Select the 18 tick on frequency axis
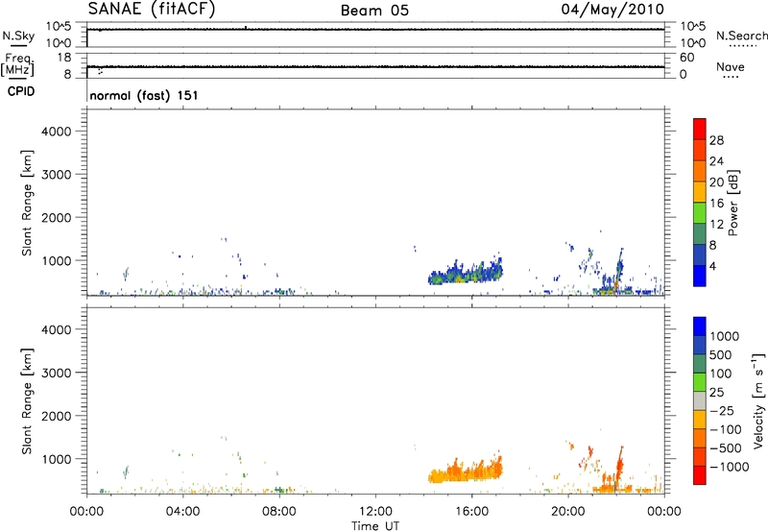768x532 pixels. (64, 58)
